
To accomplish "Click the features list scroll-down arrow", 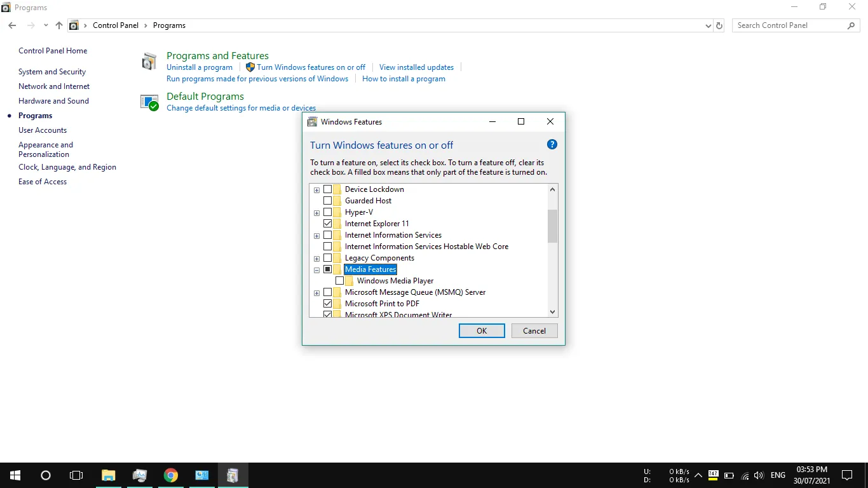I will [552, 311].
